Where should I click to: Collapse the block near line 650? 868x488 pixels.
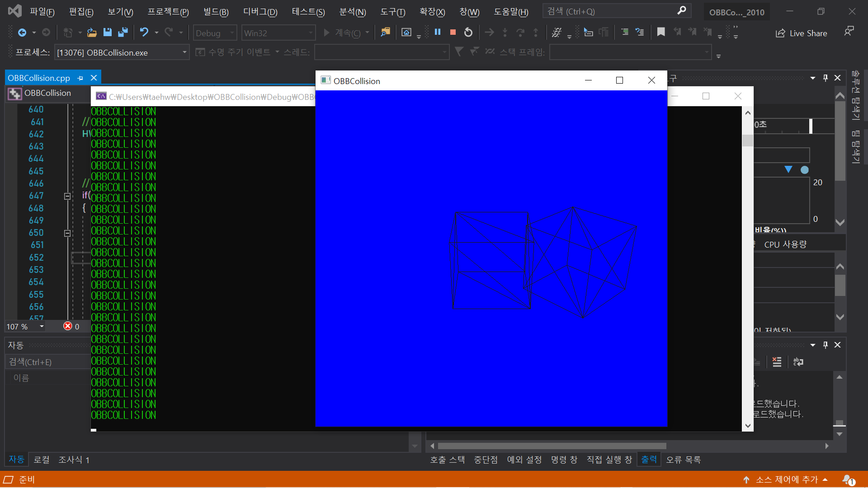[67, 233]
